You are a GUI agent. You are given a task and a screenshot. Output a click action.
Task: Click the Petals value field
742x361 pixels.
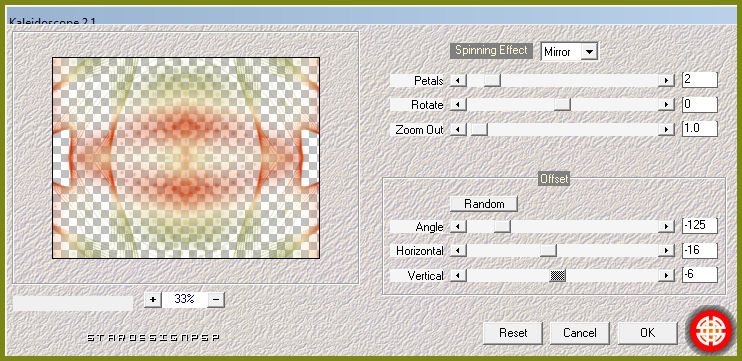[700, 80]
